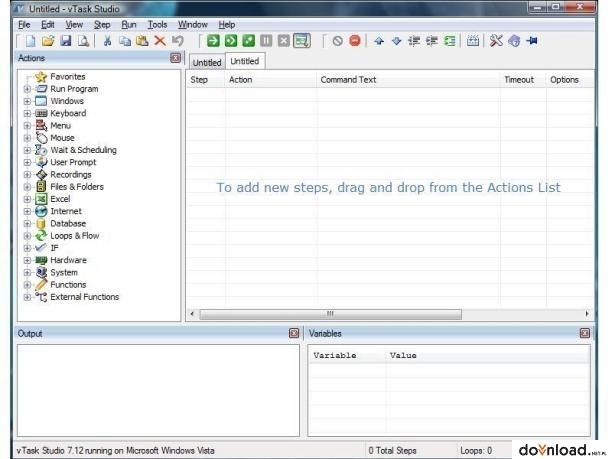Open the calendar scheduler toolbar icon
The image size is (612, 459).
click(x=473, y=41)
